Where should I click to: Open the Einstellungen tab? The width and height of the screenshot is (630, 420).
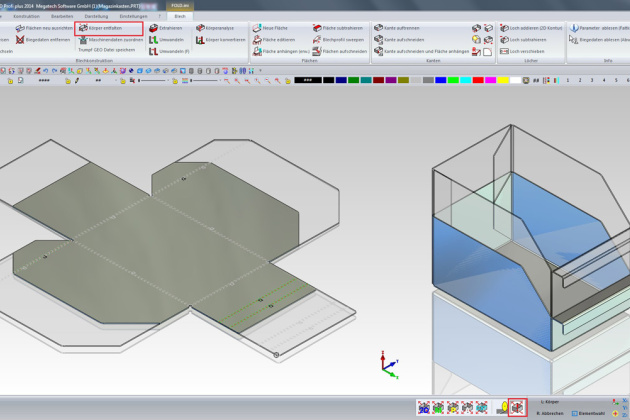point(133,17)
